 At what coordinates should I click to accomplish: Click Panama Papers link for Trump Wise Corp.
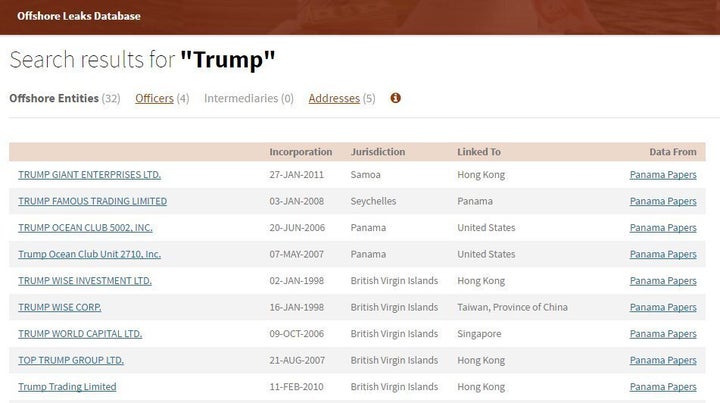coord(663,307)
